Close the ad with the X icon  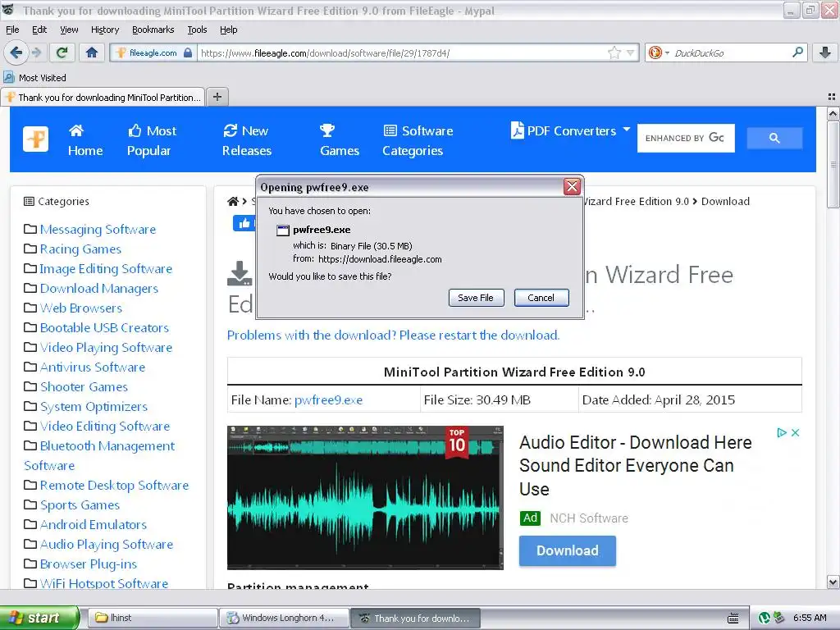coord(796,432)
